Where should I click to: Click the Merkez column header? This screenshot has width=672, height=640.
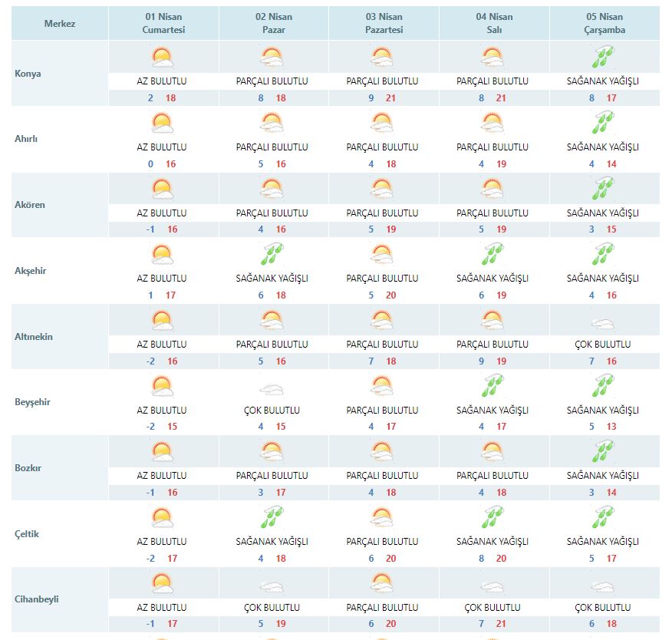coord(60,24)
